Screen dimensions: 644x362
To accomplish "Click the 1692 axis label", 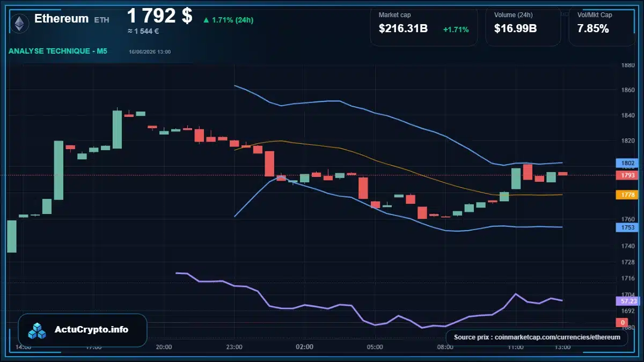I will [x=628, y=311].
